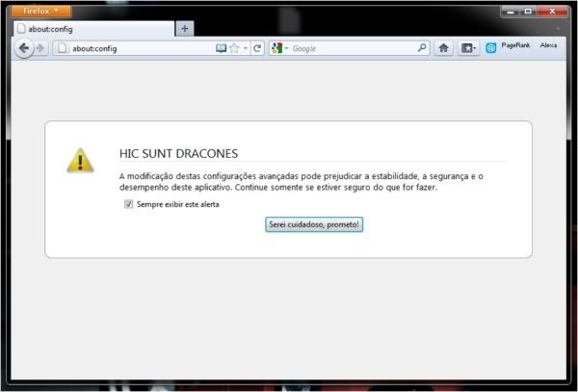This screenshot has height=392, width=578.
Task: Open the Google search engine selector
Action: [279, 48]
